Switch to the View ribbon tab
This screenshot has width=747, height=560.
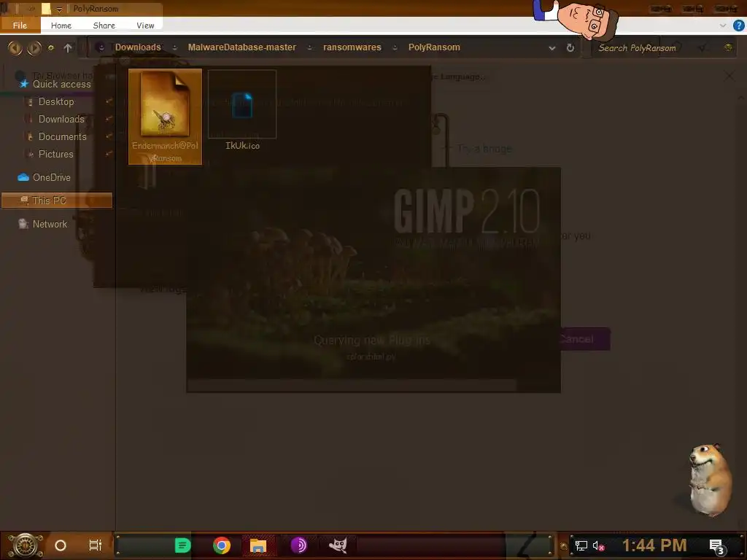click(x=145, y=26)
